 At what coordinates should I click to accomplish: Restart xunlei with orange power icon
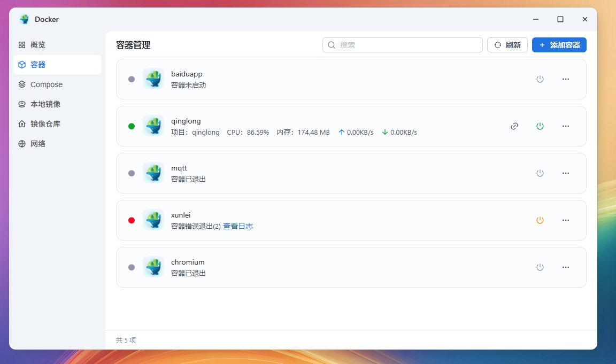pos(540,220)
